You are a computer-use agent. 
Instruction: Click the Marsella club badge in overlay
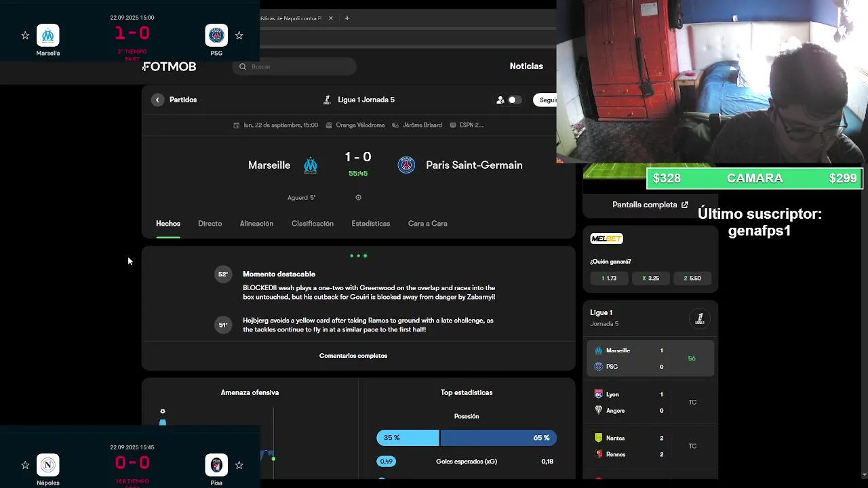point(47,35)
